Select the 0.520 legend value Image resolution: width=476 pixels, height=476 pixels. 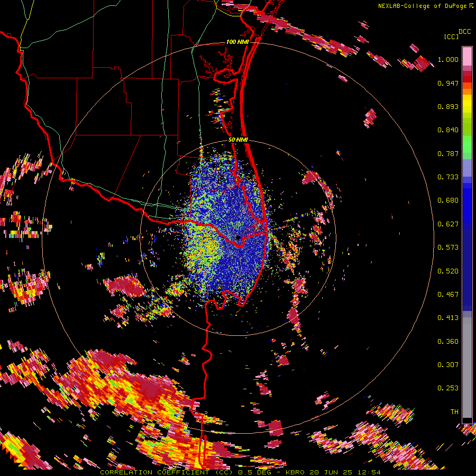point(448,271)
